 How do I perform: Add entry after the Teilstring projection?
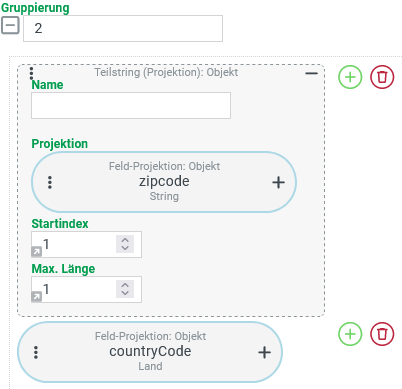[x=350, y=77]
